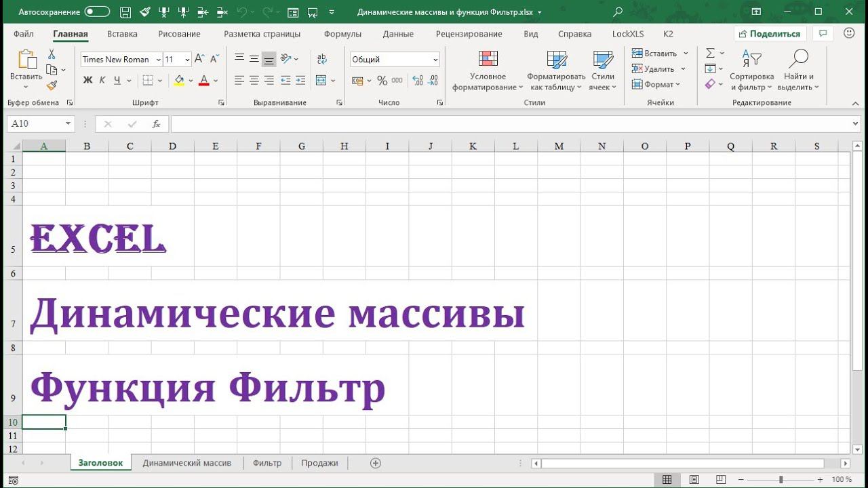
Task: Click the Fill down arrow icon
Action: point(710,68)
